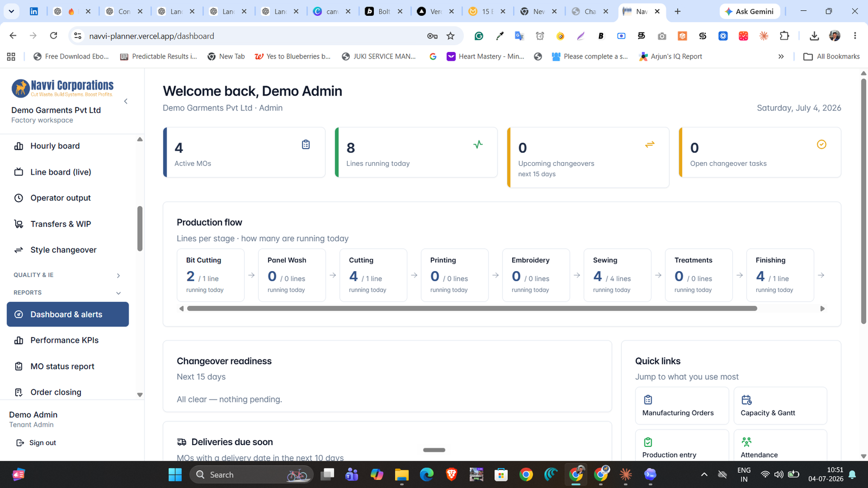The height and width of the screenshot is (488, 868).
Task: Expand hidden bookmarks chevron
Action: 781,56
